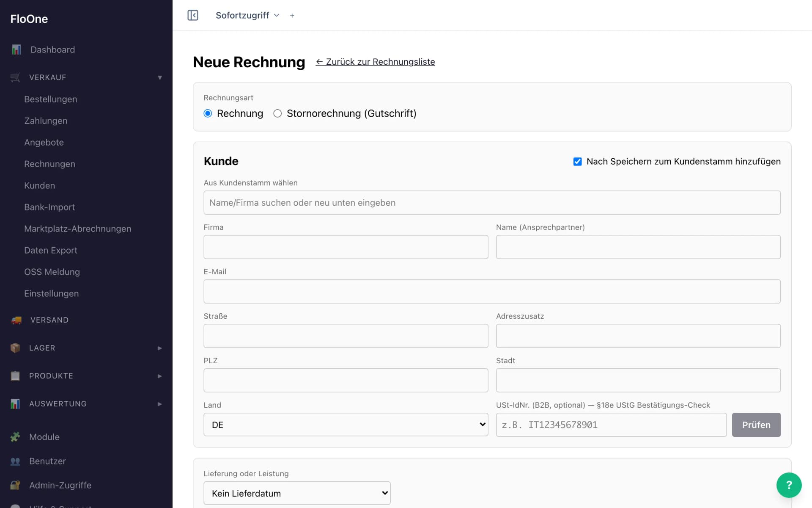Uncheck Nach Speichern zum Kundenstamm hinzufügen
This screenshot has width=812, height=508.
(577, 161)
